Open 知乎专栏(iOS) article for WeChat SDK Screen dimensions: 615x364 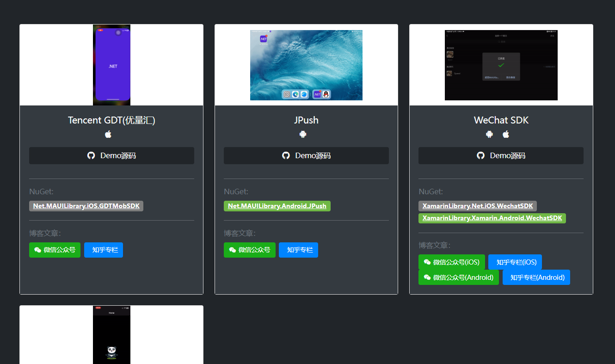tap(515, 262)
